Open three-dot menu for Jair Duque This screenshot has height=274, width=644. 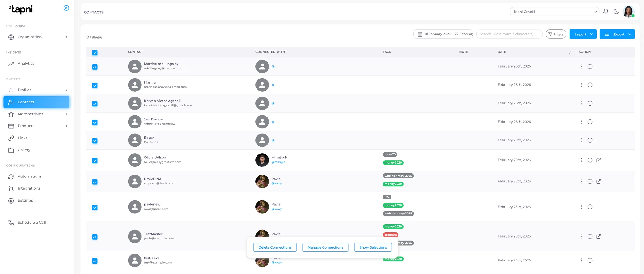coord(581,122)
